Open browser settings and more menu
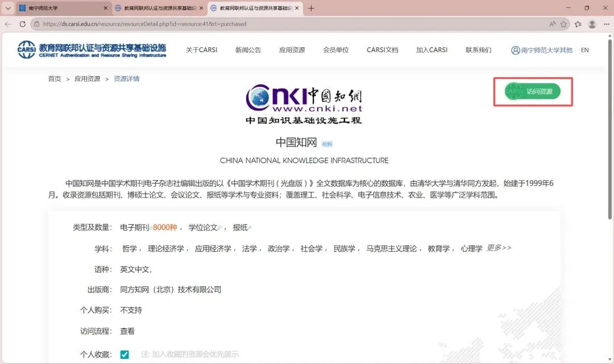 click(607, 24)
